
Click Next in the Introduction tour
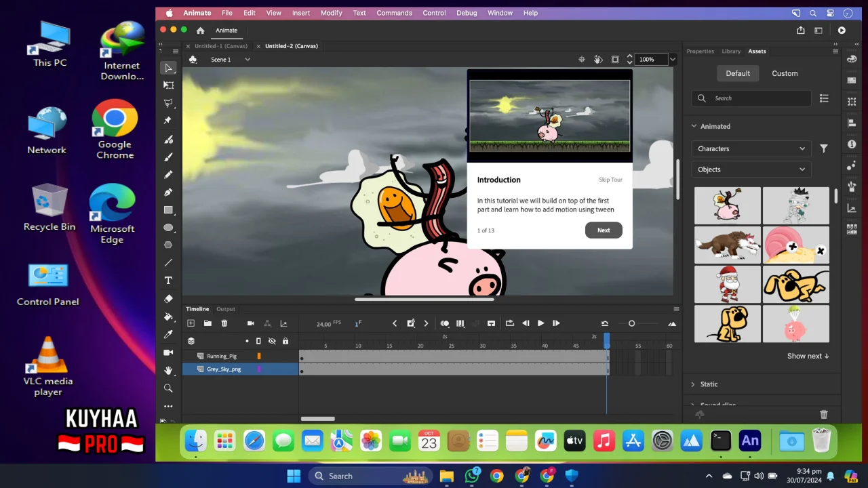click(x=604, y=230)
